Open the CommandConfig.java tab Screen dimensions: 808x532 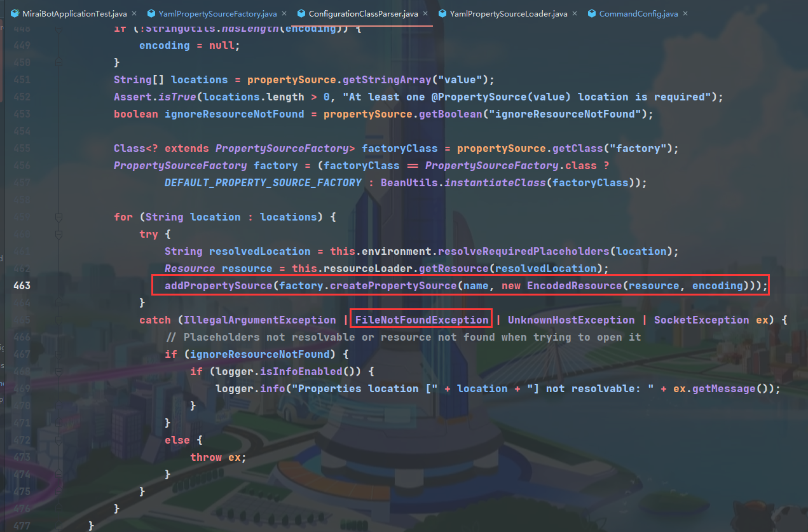[638, 13]
